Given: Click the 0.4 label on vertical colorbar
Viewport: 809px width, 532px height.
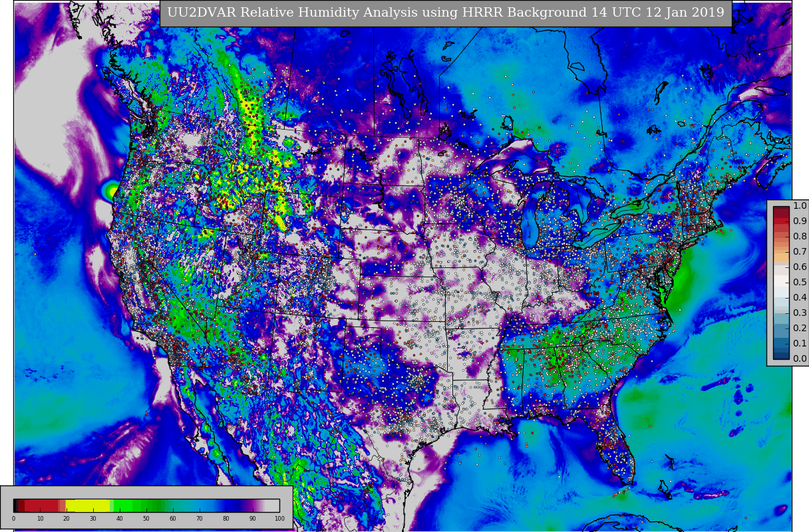Looking at the screenshot, I should [x=800, y=298].
